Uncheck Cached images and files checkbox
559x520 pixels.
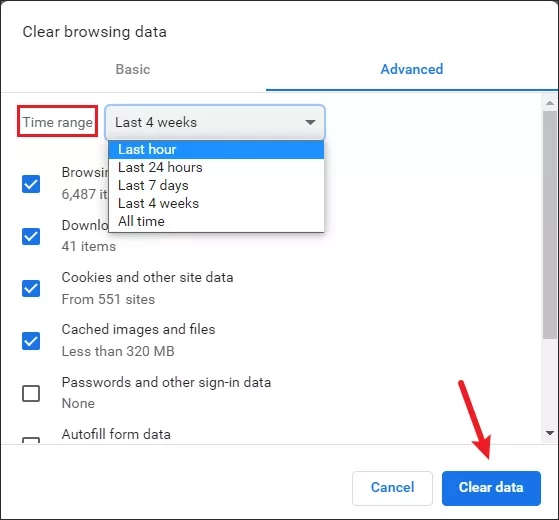[x=31, y=341]
